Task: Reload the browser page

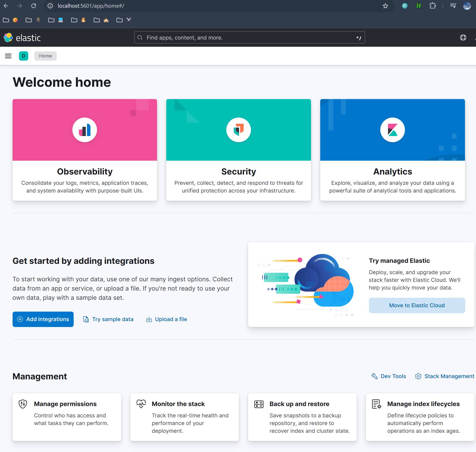Action: (34, 6)
